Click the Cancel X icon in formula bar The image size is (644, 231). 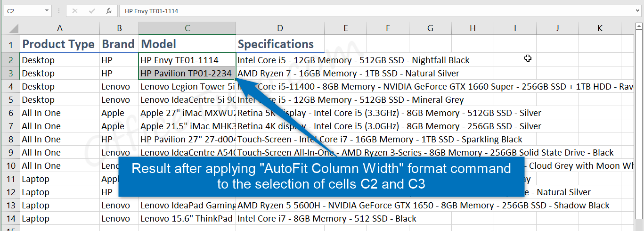pyautogui.click(x=75, y=10)
